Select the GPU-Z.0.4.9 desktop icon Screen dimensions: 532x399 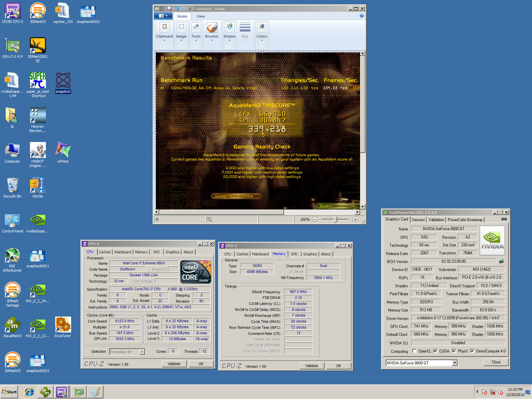(12, 48)
